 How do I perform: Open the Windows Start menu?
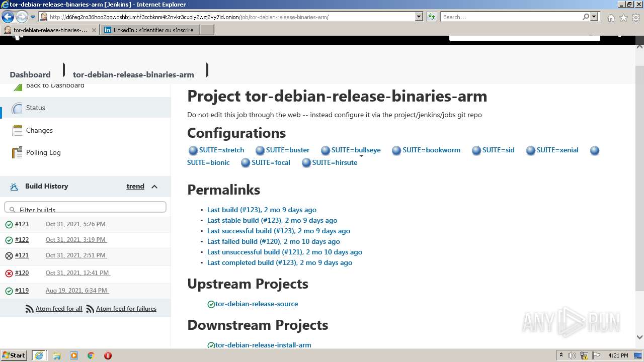point(14,355)
